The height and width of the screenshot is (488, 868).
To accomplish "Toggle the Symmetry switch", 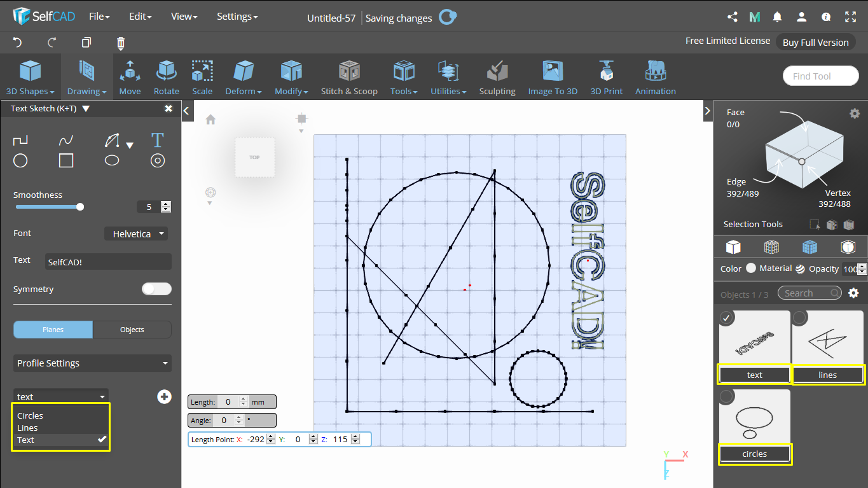I will click(156, 289).
